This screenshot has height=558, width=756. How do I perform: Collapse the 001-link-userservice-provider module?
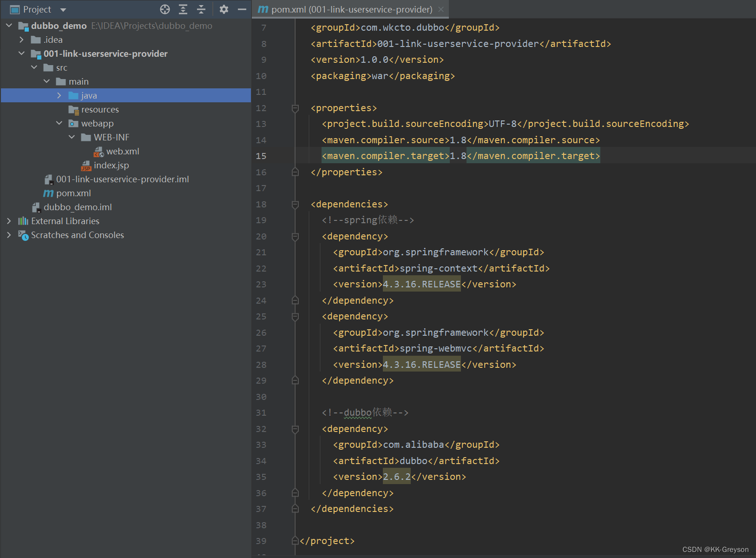click(x=22, y=53)
